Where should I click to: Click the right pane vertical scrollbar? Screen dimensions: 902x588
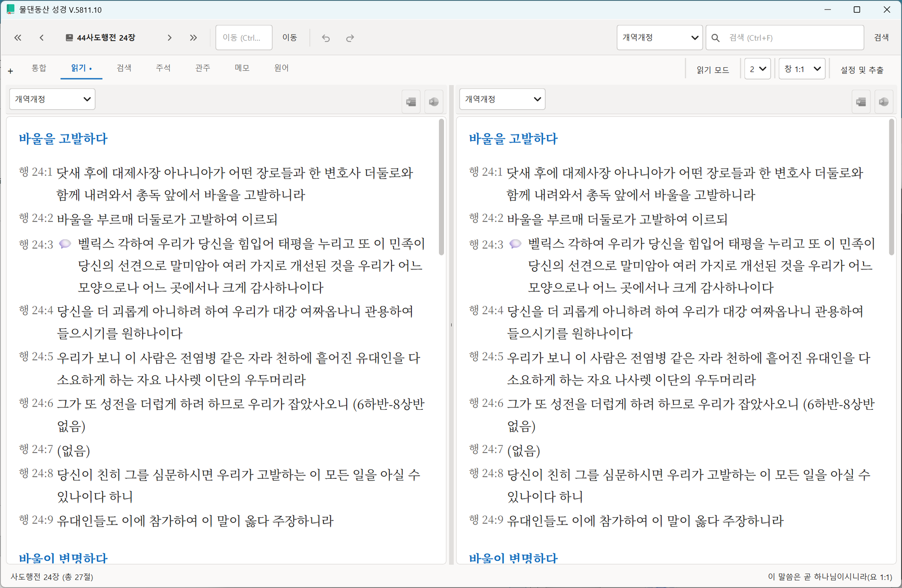891,187
